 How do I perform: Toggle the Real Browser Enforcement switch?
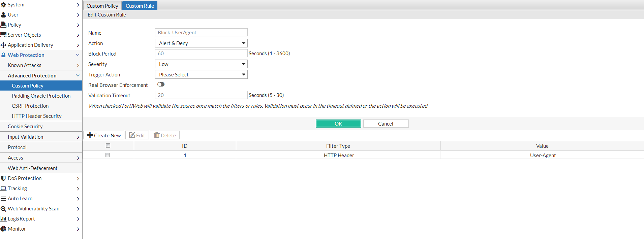tap(161, 84)
